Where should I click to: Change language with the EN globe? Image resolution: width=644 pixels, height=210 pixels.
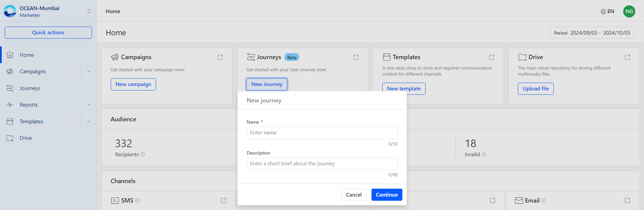(x=607, y=11)
